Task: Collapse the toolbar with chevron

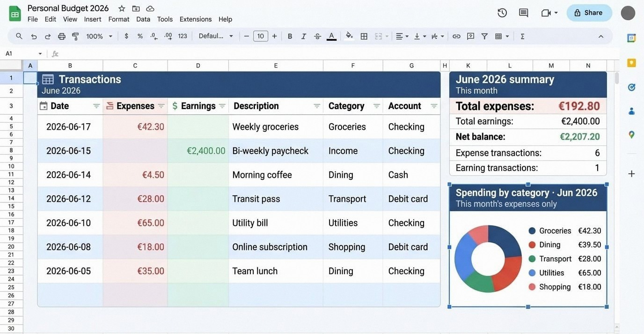Action: [601, 36]
